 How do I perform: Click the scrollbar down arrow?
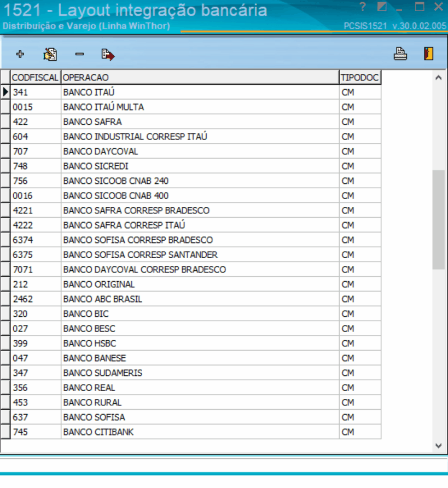[x=439, y=446]
